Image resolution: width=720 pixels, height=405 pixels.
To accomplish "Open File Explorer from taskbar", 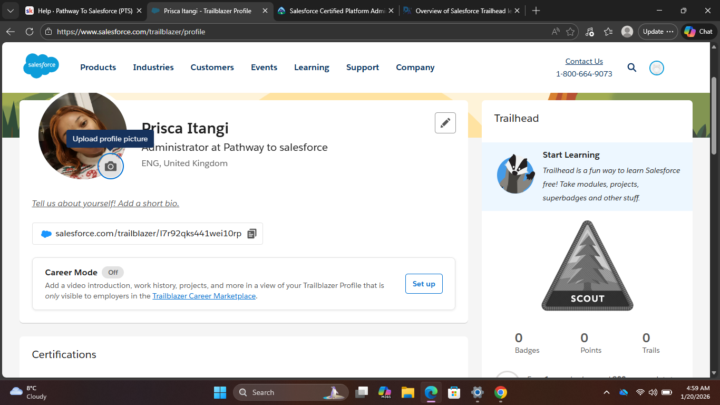I will pos(407,393).
